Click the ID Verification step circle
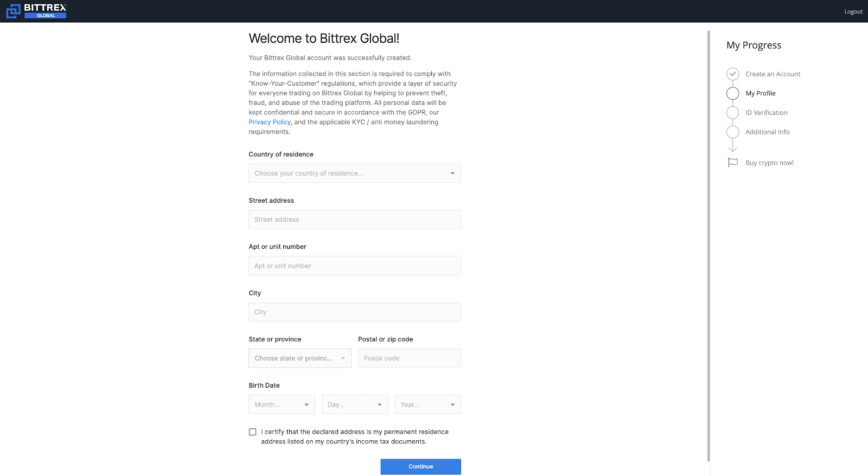Screen dimensions: 868x476 [x=732, y=113]
